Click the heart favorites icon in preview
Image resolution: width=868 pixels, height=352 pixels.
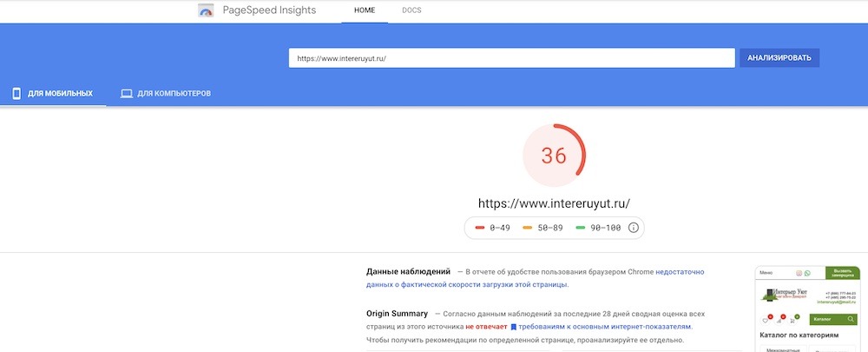point(766,320)
